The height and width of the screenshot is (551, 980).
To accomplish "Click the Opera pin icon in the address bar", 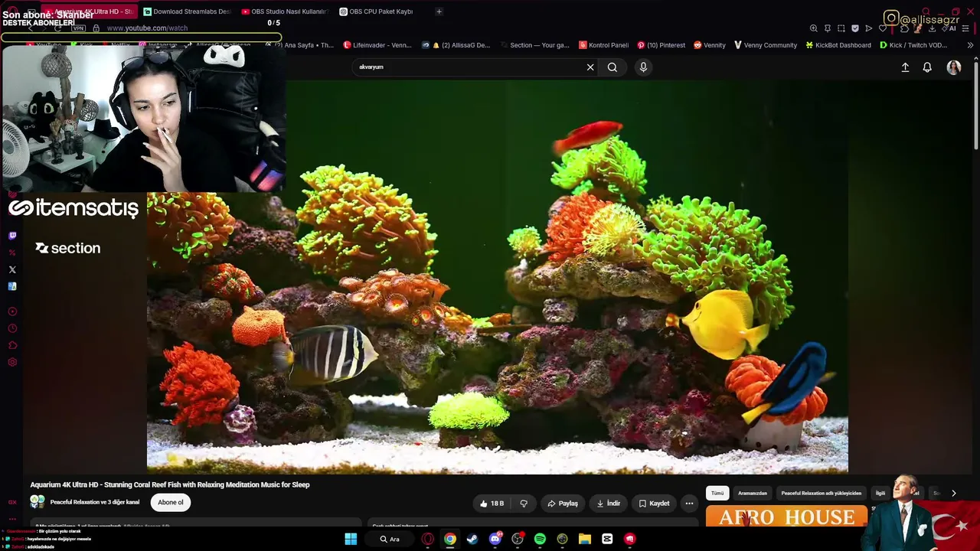I will point(828,28).
